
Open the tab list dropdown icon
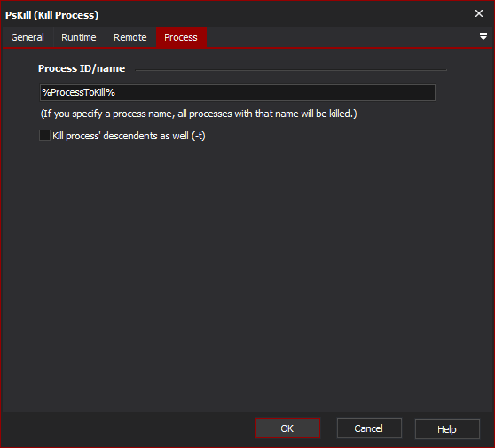tap(483, 36)
